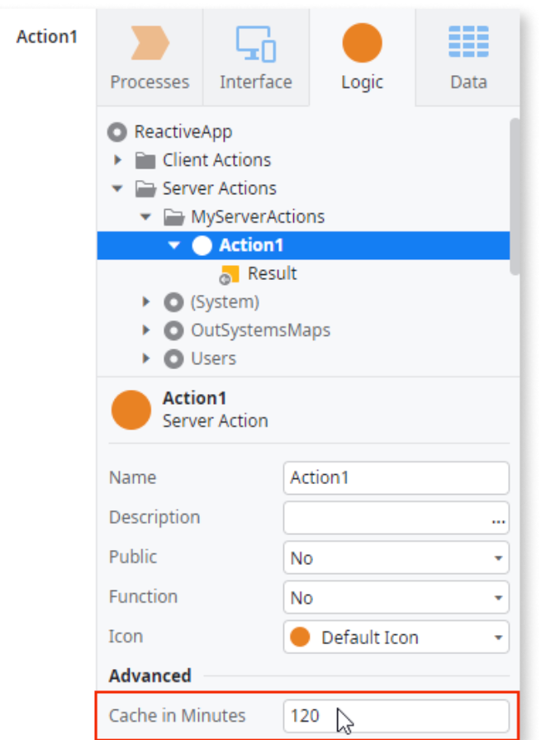Click the Server Actions open-folder icon
560x740 pixels.
point(145,189)
